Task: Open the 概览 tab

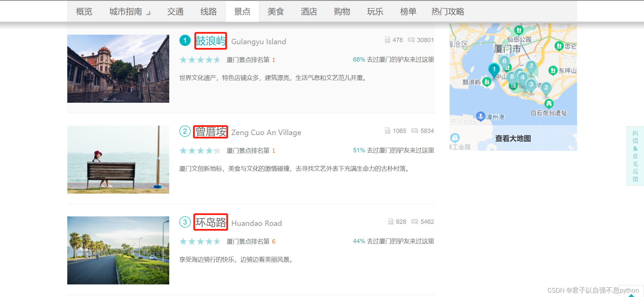Action: 84,12
